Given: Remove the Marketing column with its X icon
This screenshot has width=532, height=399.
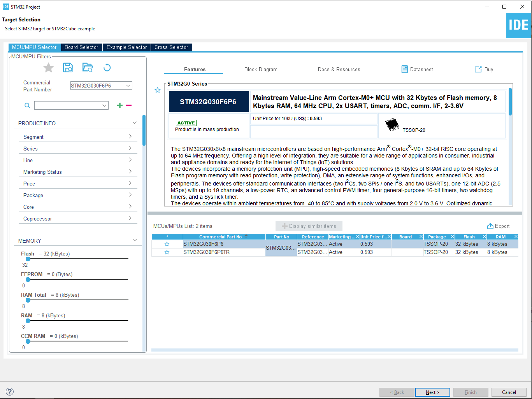Looking at the screenshot, I should click(358, 236).
